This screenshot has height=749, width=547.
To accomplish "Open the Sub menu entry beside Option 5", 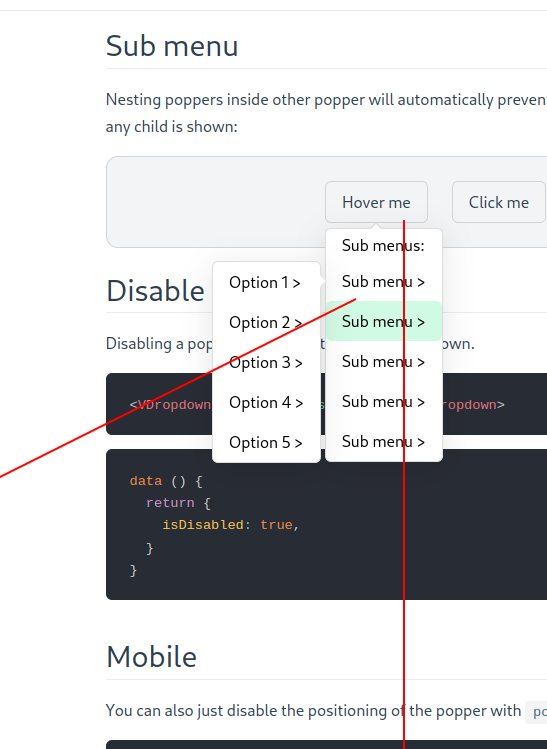I will pyautogui.click(x=384, y=442).
